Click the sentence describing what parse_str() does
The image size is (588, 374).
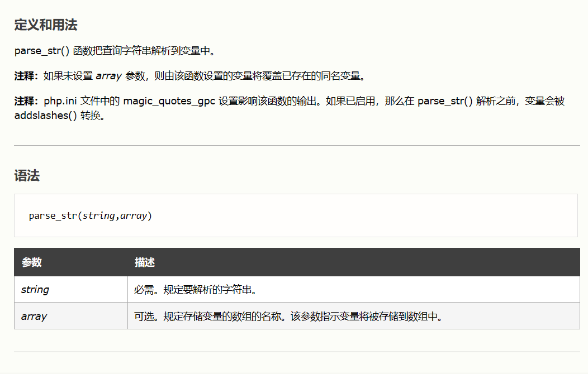pos(115,51)
